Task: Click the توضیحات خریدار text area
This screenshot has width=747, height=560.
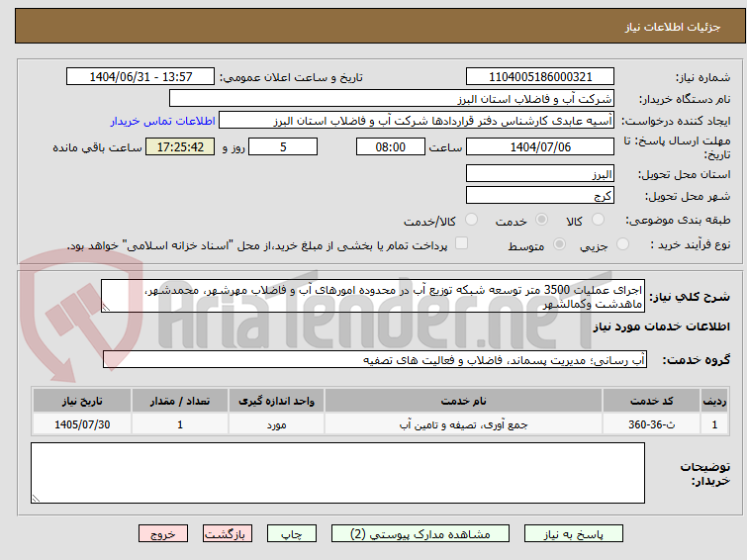Action: (337, 473)
